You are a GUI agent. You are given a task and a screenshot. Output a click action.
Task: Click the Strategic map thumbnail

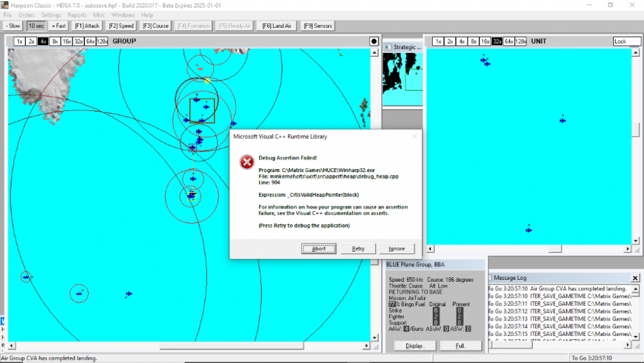click(x=402, y=79)
